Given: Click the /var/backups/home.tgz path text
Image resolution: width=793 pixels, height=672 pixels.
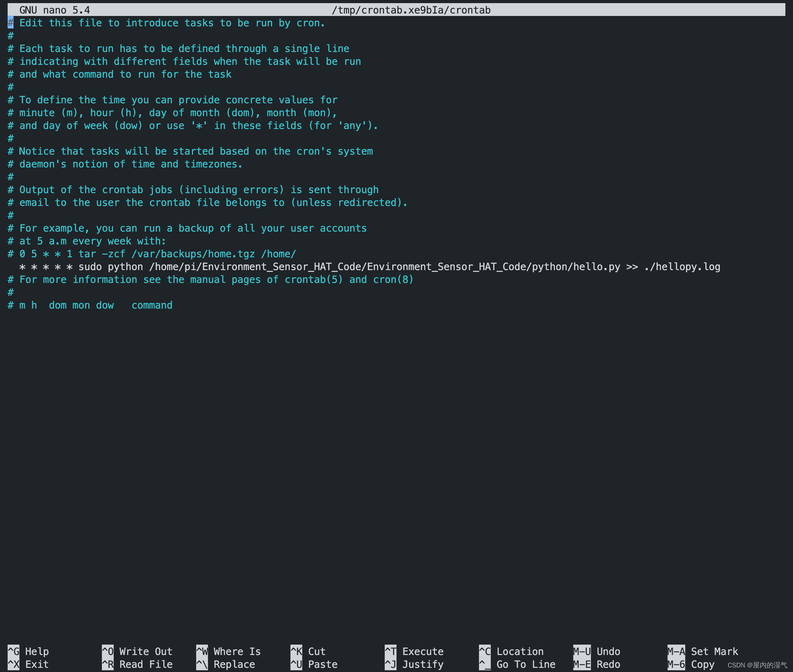Looking at the screenshot, I should pos(193,254).
